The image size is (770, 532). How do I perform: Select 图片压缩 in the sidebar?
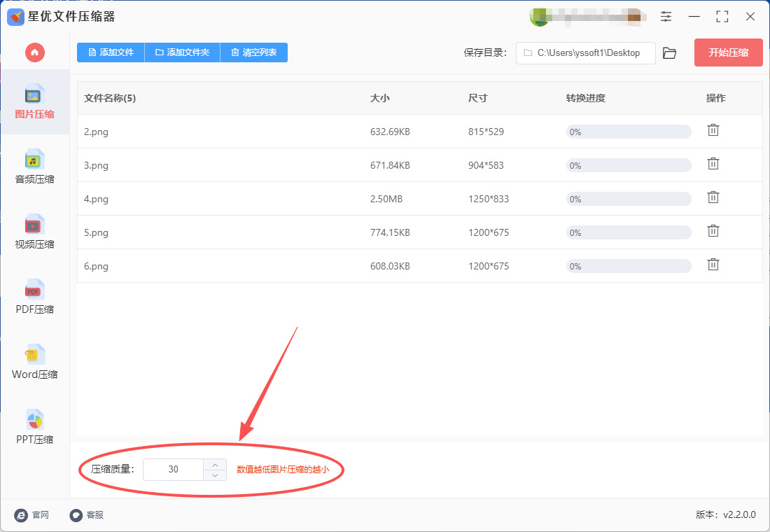point(34,101)
